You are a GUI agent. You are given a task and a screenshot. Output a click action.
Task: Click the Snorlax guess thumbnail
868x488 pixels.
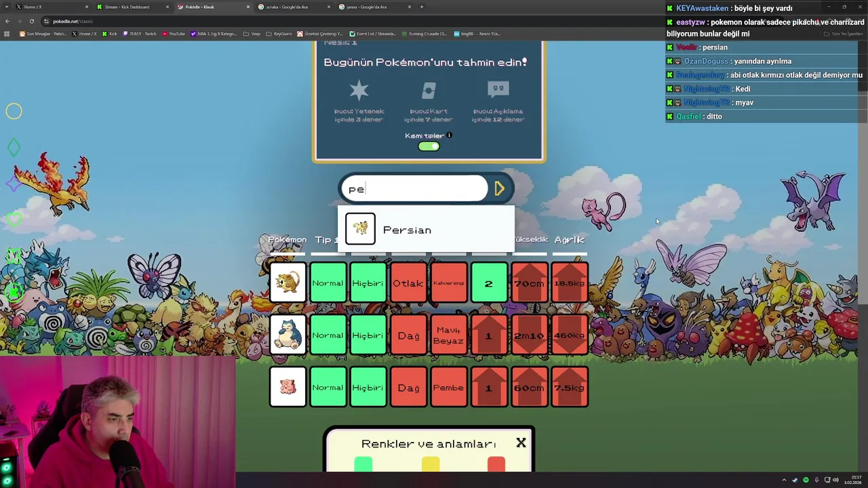[x=288, y=335]
